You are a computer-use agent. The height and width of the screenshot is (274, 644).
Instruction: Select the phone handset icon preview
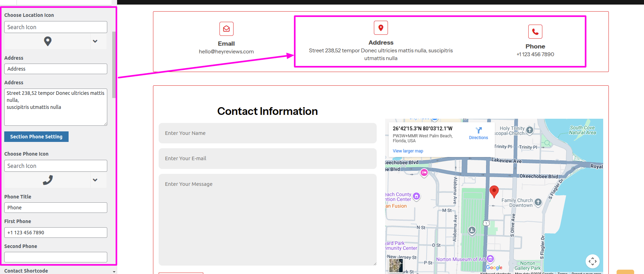coord(48,180)
